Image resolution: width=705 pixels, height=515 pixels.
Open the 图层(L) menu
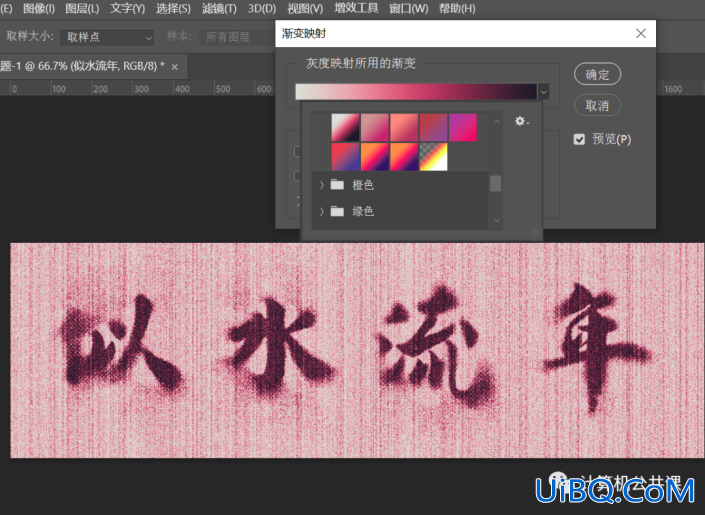(x=82, y=8)
